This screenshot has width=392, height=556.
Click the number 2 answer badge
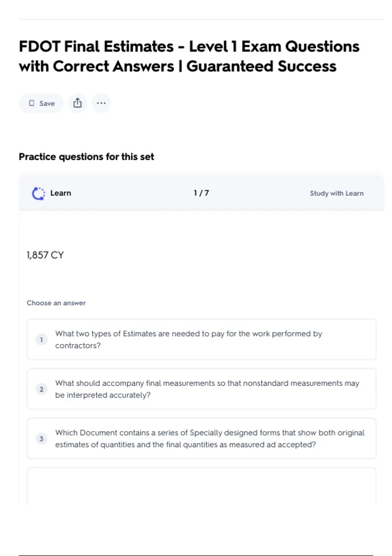(41, 389)
